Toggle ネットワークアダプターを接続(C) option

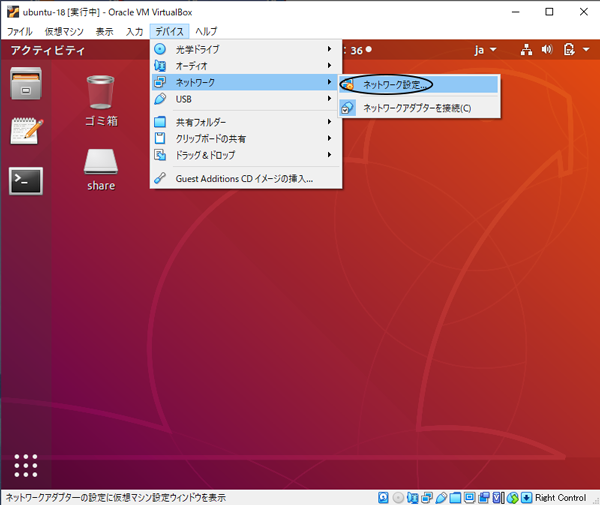(419, 108)
